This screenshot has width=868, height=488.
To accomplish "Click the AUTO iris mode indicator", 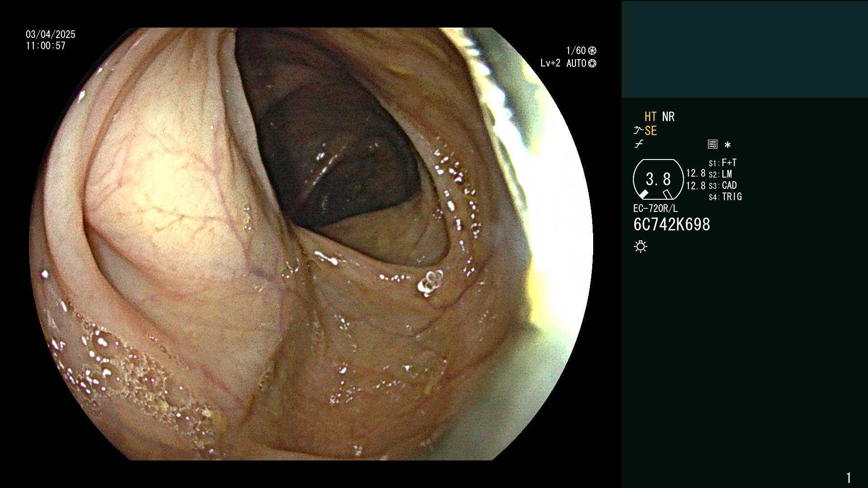I will click(581, 63).
